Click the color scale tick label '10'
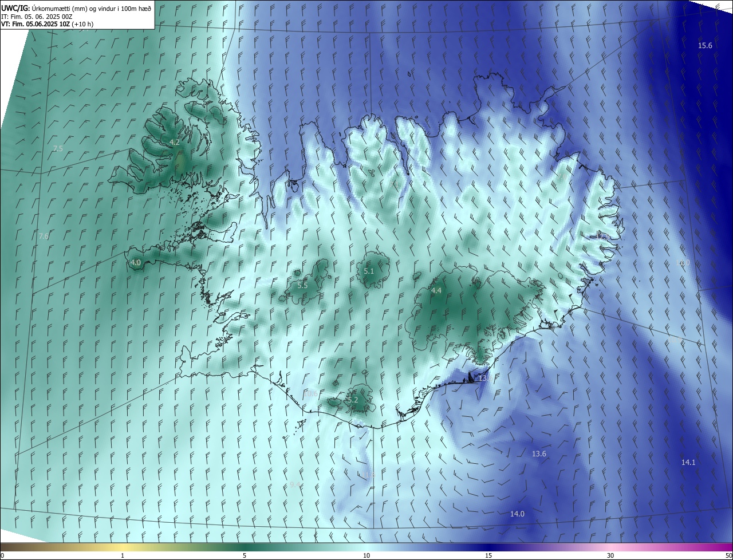 366,556
